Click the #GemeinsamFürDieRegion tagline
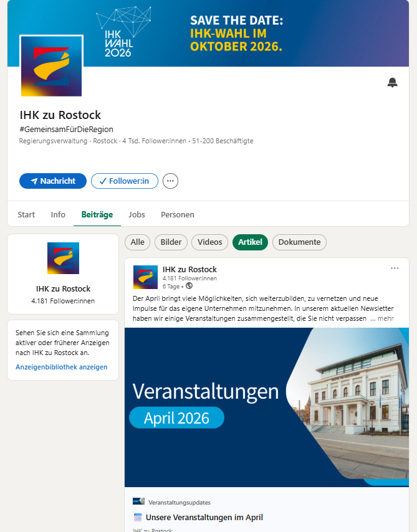The width and height of the screenshot is (417, 532). click(x=67, y=130)
